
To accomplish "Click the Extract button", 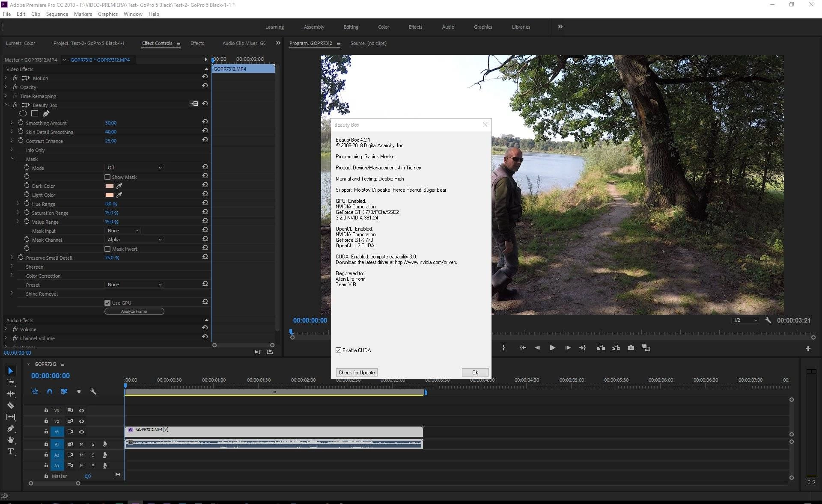I will [x=616, y=348].
